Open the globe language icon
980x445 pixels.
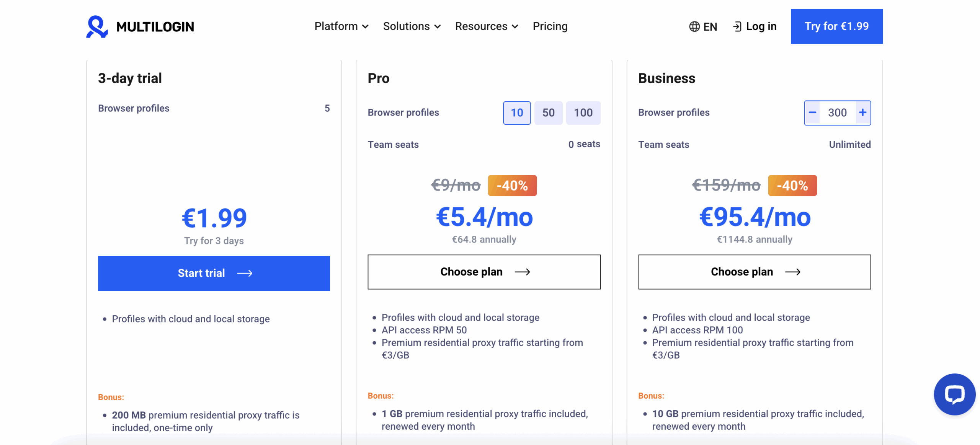(694, 26)
